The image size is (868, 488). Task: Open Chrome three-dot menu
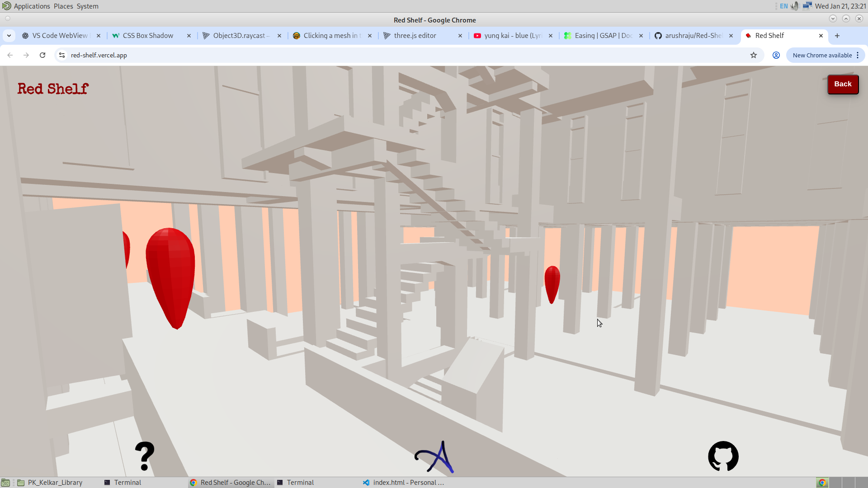(858, 55)
